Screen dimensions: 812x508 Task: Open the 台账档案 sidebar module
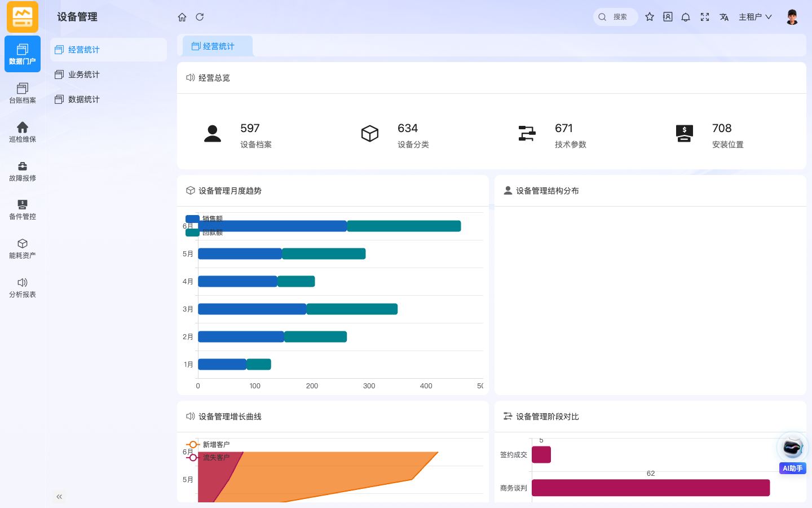point(23,93)
